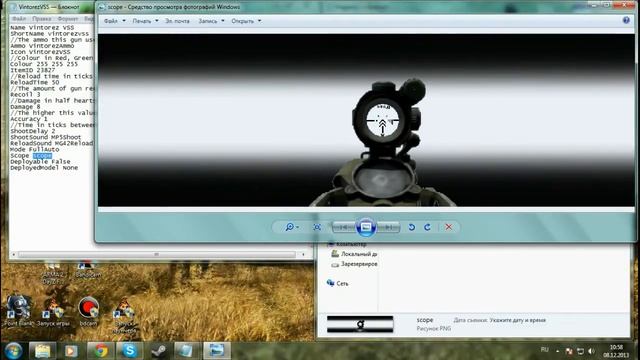Click Эл. почта in Photo Viewer toolbar
This screenshot has height=360, width=640.
click(177, 21)
